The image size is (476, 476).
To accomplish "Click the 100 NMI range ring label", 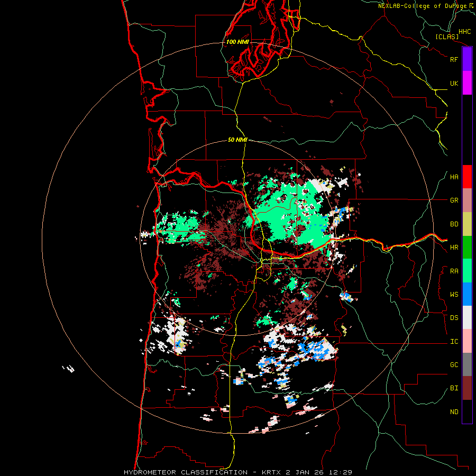I will [237, 42].
